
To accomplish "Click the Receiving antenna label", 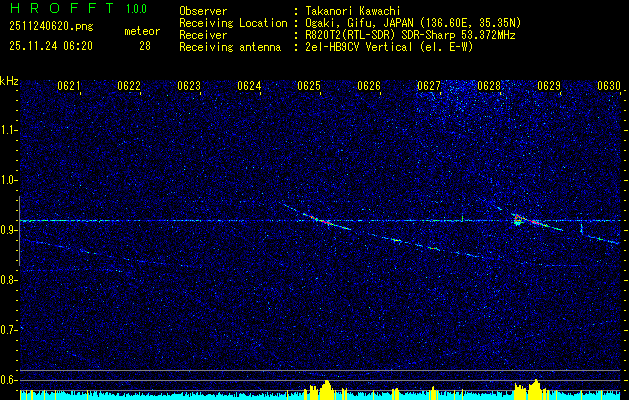I will pos(230,47).
